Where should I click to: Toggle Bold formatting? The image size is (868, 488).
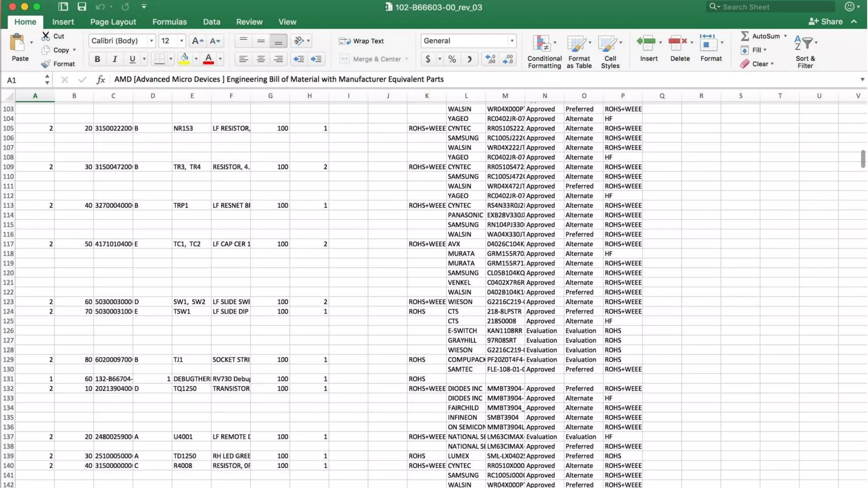97,59
